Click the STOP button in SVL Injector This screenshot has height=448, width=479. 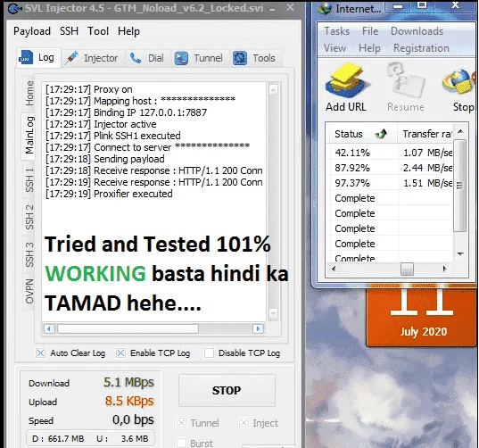[x=227, y=390]
